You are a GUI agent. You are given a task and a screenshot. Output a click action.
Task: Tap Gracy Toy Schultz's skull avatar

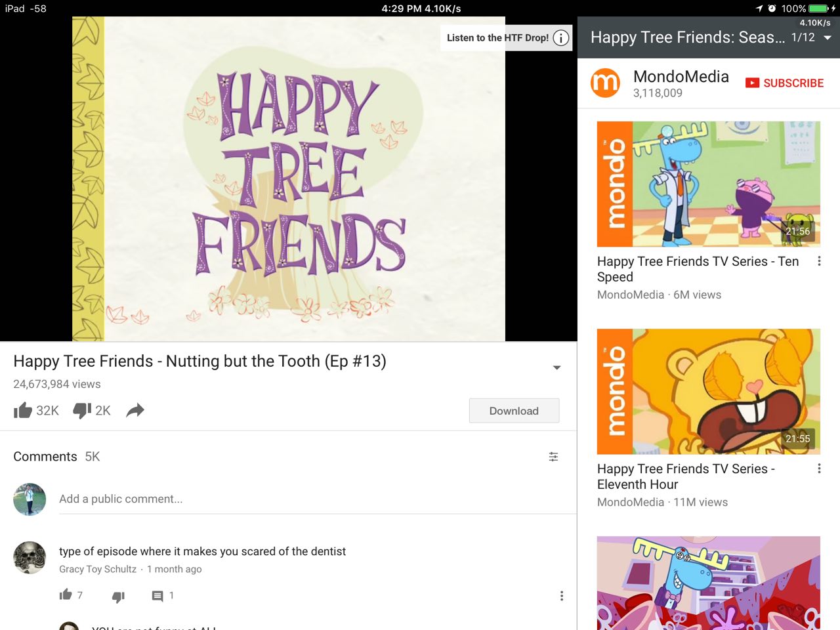pyautogui.click(x=30, y=558)
